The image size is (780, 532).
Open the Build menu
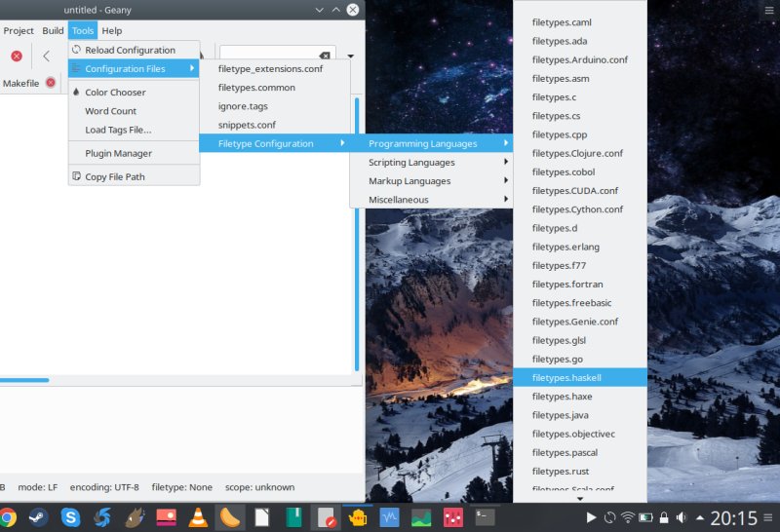point(53,31)
